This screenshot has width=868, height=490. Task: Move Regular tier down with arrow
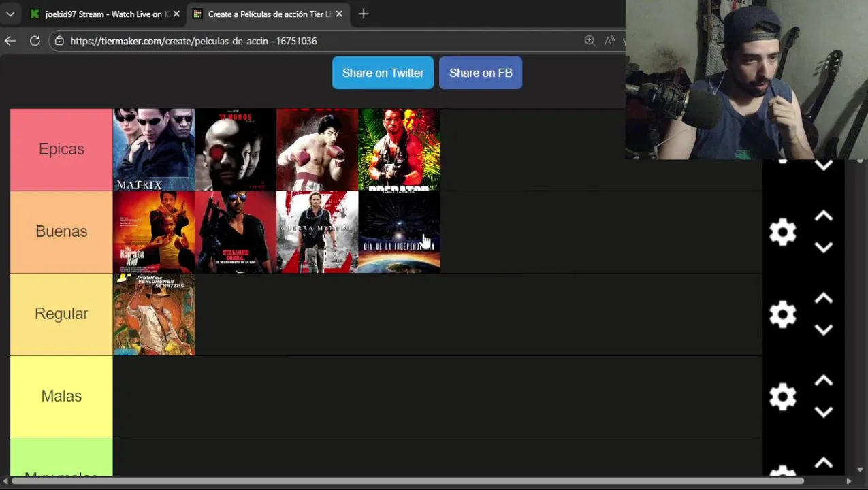(824, 330)
